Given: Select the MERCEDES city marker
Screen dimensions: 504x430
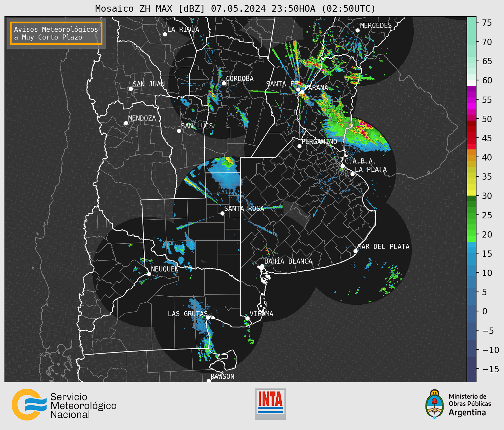Looking at the screenshot, I should point(357,31).
